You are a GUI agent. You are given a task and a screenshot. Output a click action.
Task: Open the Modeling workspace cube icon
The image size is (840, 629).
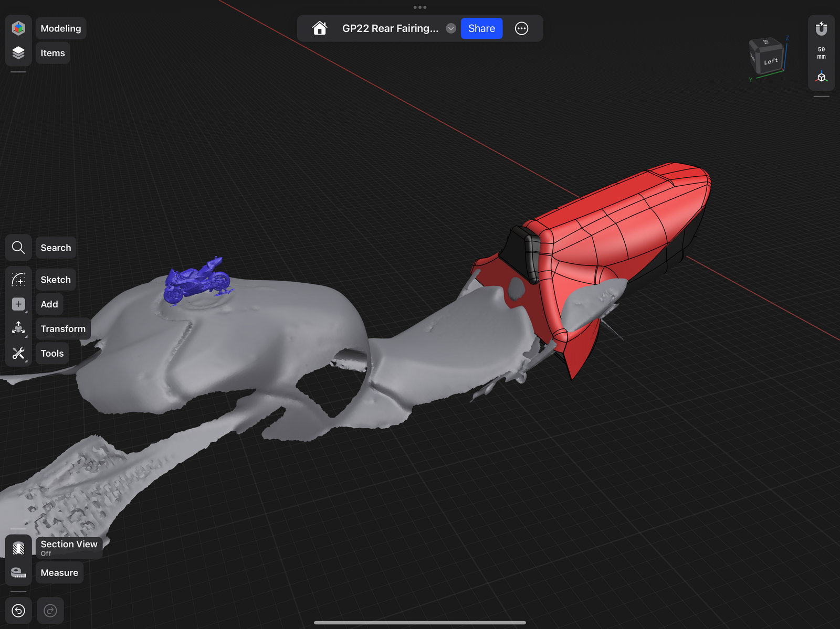click(x=18, y=28)
